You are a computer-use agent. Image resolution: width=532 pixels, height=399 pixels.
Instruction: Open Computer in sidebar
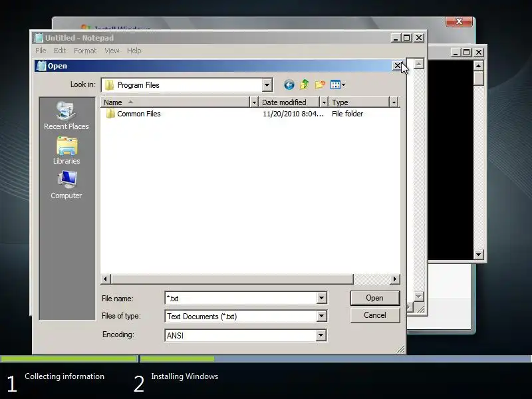(66, 185)
